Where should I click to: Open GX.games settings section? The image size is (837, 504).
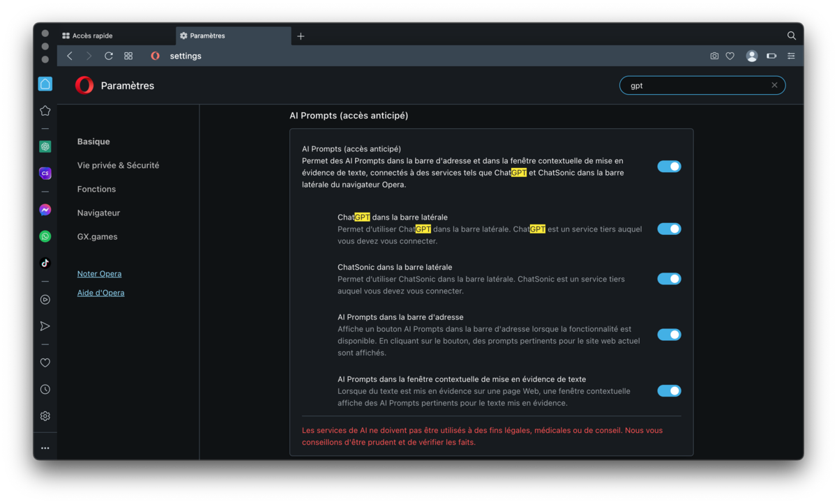(x=97, y=236)
